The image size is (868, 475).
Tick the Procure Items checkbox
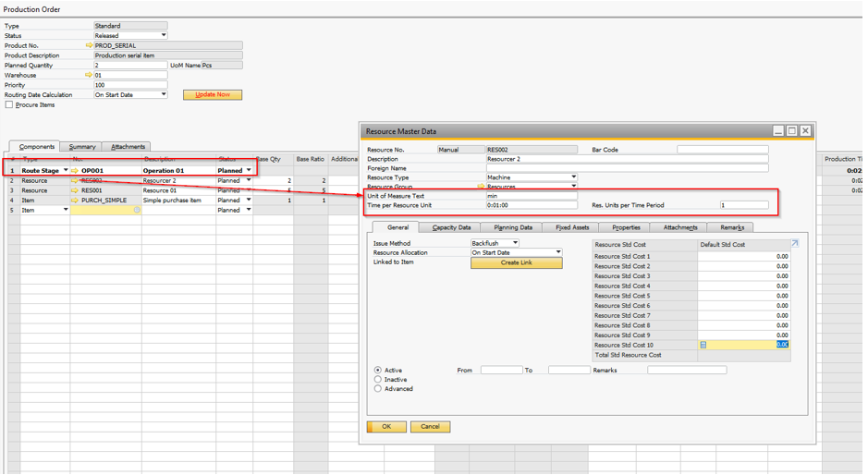9,104
